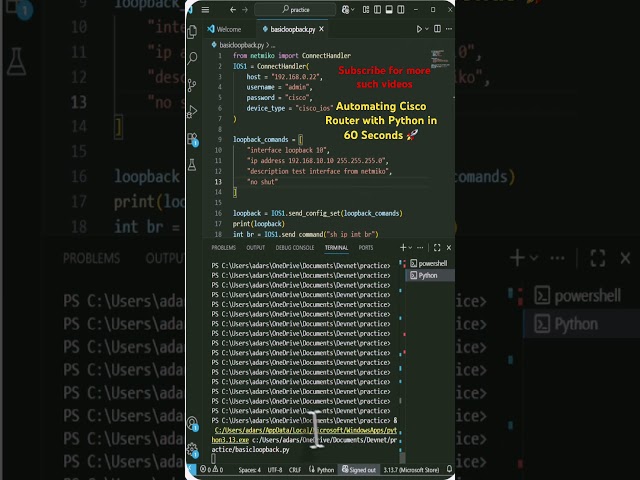The height and width of the screenshot is (480, 640).
Task: Click the 'no shut' string on line 13
Action: coord(262,182)
